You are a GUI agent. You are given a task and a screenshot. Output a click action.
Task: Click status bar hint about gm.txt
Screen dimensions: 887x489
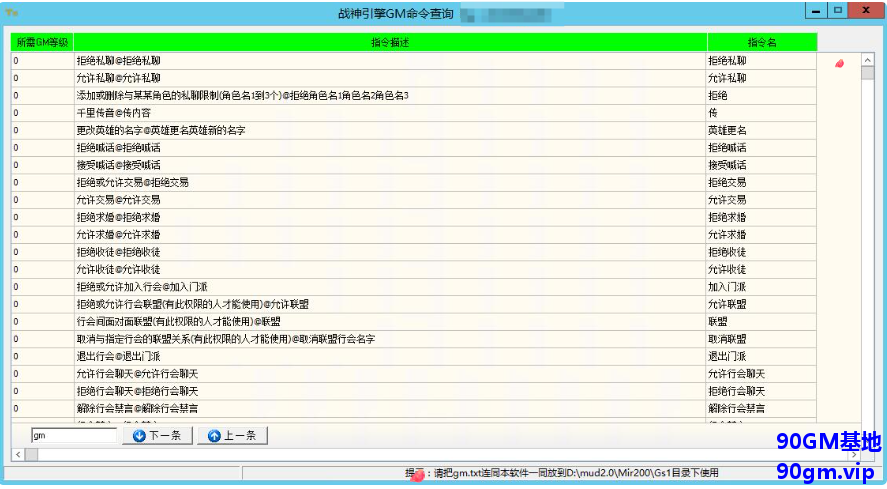562,473
